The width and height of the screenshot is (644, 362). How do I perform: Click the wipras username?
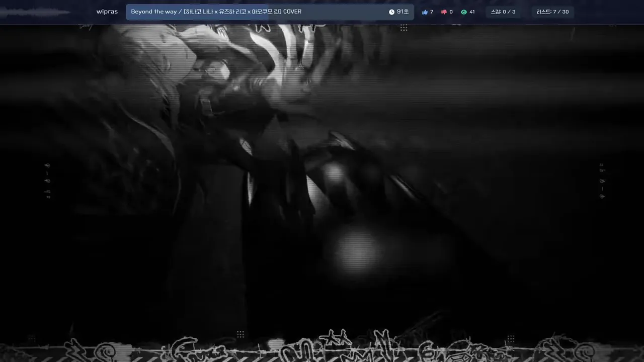pos(107,12)
